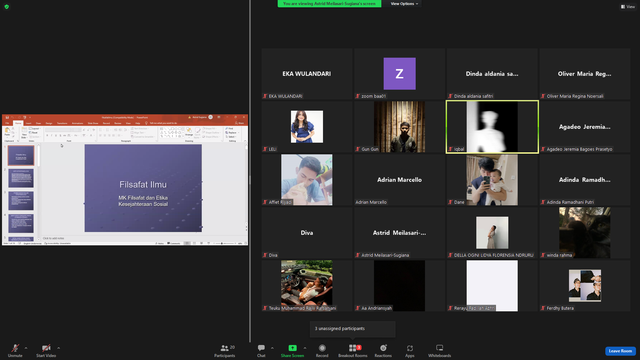The image size is (640, 360).
Task: Click the Leave Room button
Action: [x=620, y=351]
